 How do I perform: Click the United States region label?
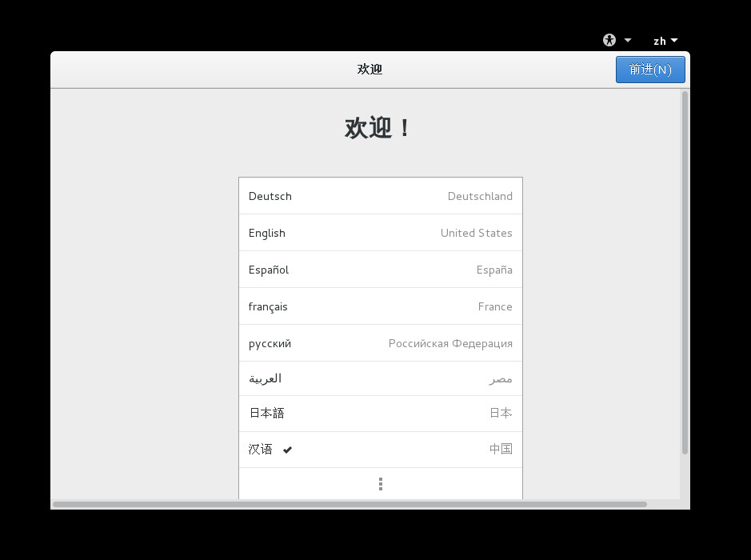click(476, 233)
